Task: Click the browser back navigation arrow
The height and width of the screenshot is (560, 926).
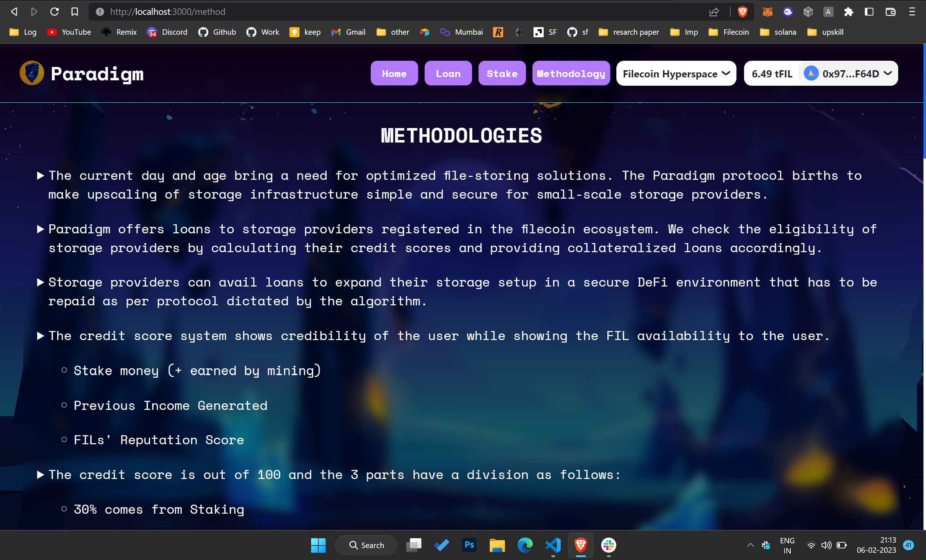Action: pyautogui.click(x=13, y=12)
